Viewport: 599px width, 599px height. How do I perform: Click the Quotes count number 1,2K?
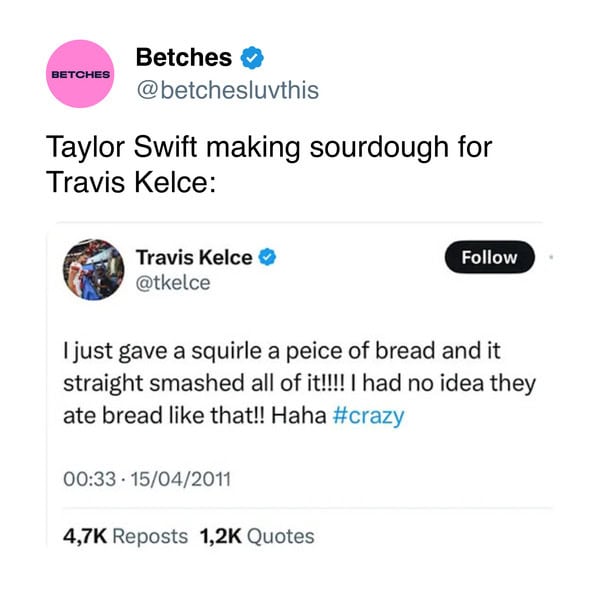point(221,536)
